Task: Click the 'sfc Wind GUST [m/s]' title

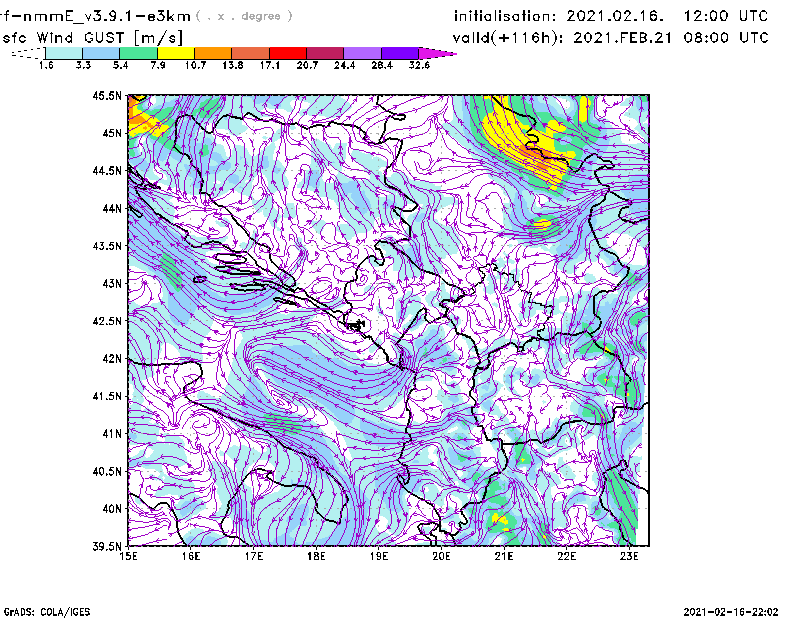Action: (x=92, y=37)
